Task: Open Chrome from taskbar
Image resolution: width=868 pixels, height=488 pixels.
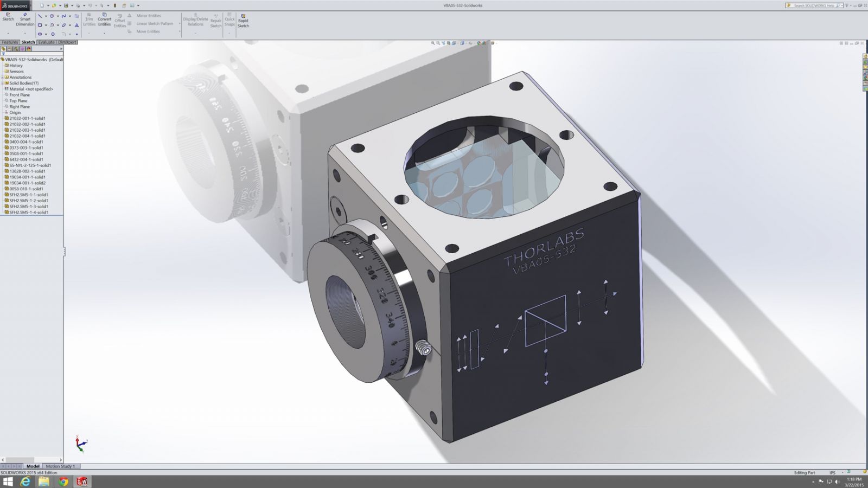Action: pyautogui.click(x=63, y=481)
